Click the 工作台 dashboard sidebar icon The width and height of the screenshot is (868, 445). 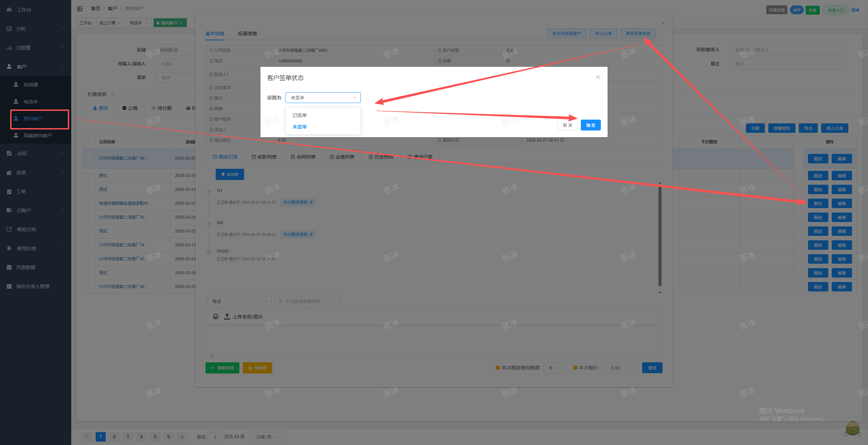(x=9, y=10)
